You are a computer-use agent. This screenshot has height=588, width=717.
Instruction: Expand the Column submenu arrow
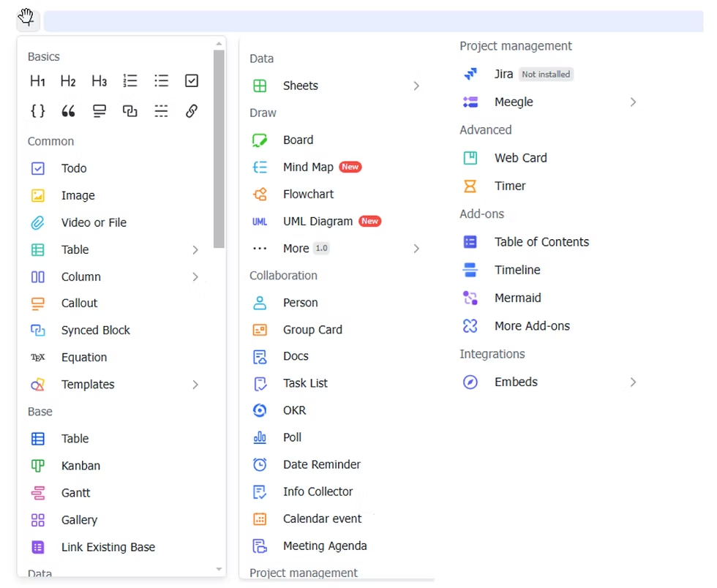pyautogui.click(x=195, y=276)
